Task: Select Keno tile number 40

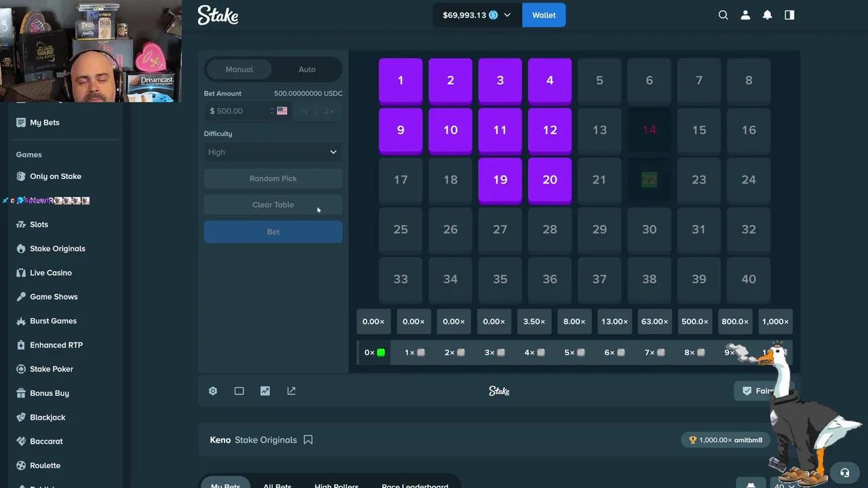Action: coord(749,280)
